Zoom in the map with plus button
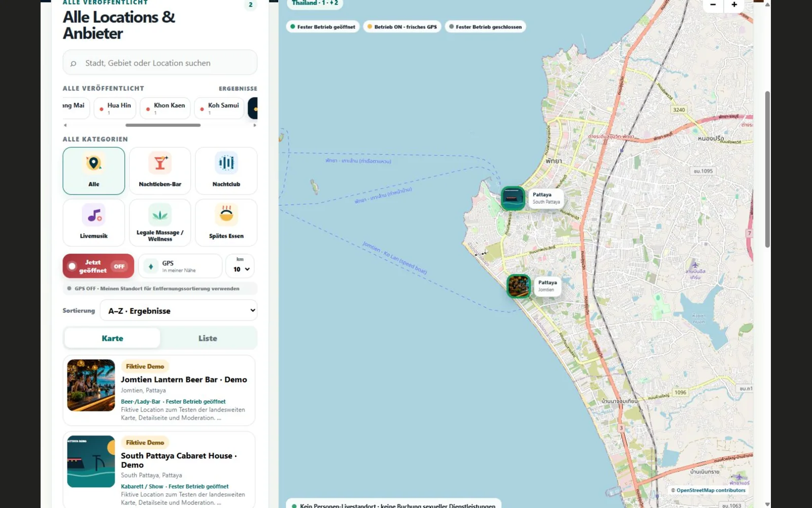The height and width of the screenshot is (508, 812). coord(734,5)
